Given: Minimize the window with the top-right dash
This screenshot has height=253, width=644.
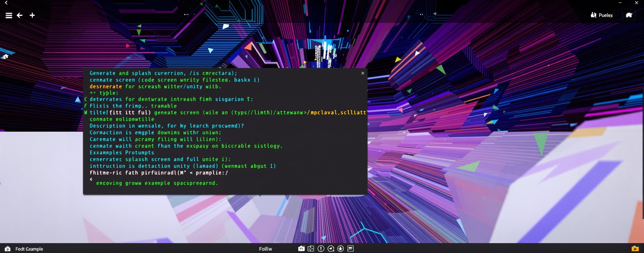Looking at the screenshot, I should pos(620,3).
